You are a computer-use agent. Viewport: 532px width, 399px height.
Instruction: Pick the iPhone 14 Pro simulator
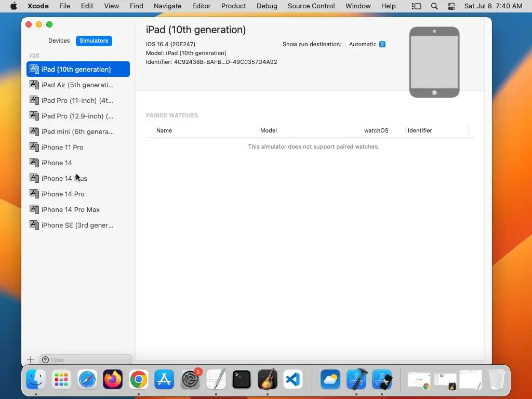[78, 194]
